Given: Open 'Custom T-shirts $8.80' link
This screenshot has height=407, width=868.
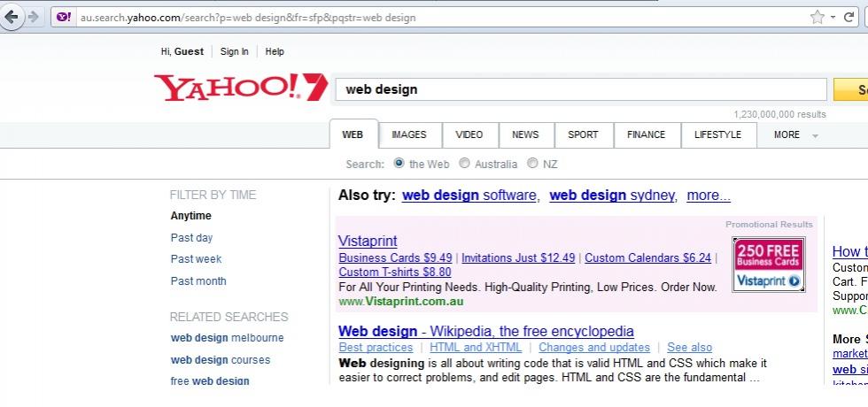Looking at the screenshot, I should pyautogui.click(x=395, y=273).
